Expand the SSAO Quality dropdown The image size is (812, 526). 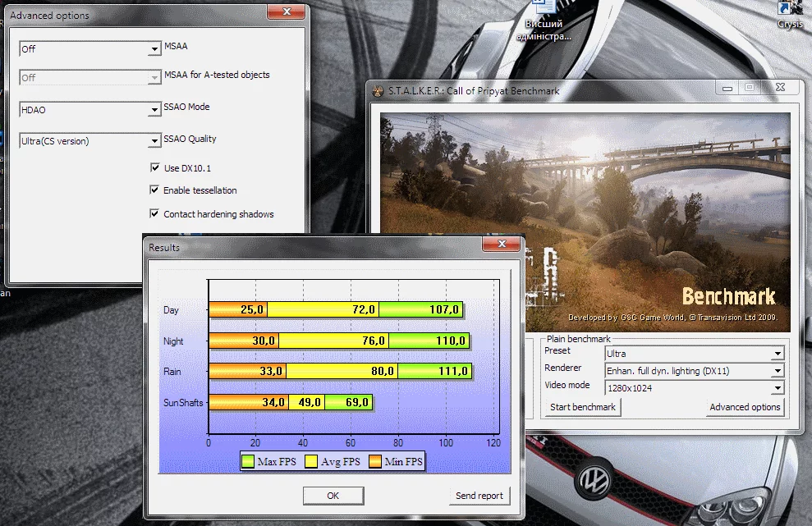[90, 141]
